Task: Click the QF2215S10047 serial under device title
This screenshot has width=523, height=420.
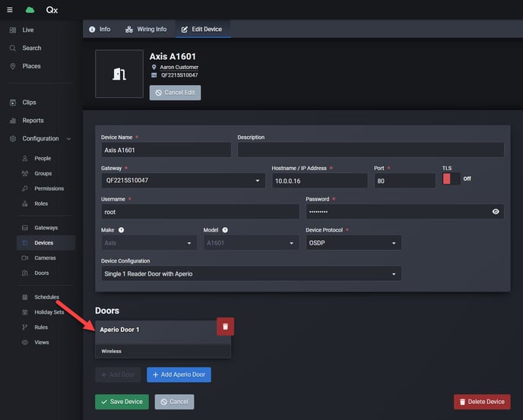Action: tap(179, 75)
